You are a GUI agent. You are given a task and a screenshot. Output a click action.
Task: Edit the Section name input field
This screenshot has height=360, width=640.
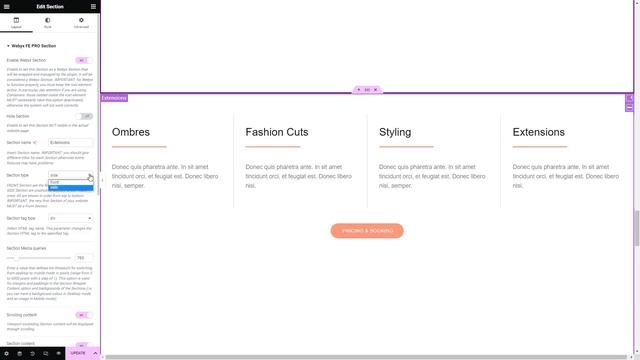[71, 142]
